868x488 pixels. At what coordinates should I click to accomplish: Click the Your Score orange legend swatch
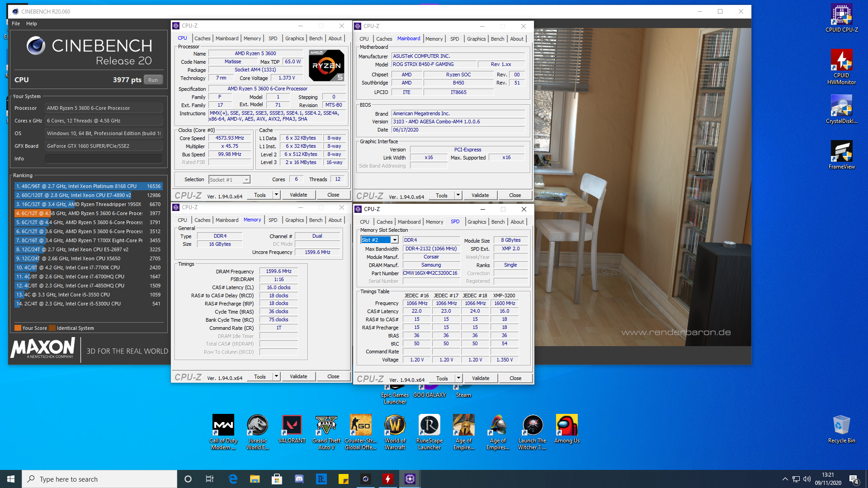pos(18,328)
